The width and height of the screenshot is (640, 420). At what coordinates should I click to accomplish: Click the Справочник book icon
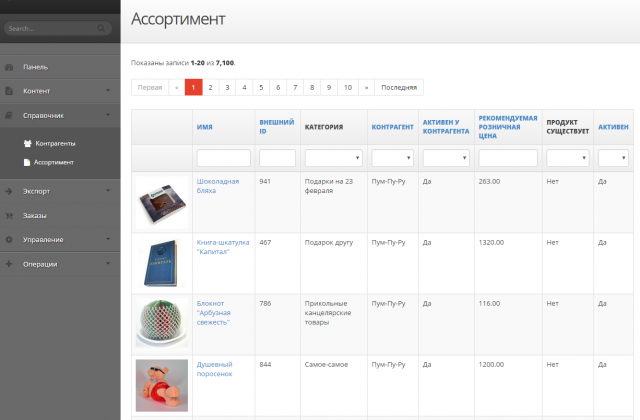click(x=9, y=116)
